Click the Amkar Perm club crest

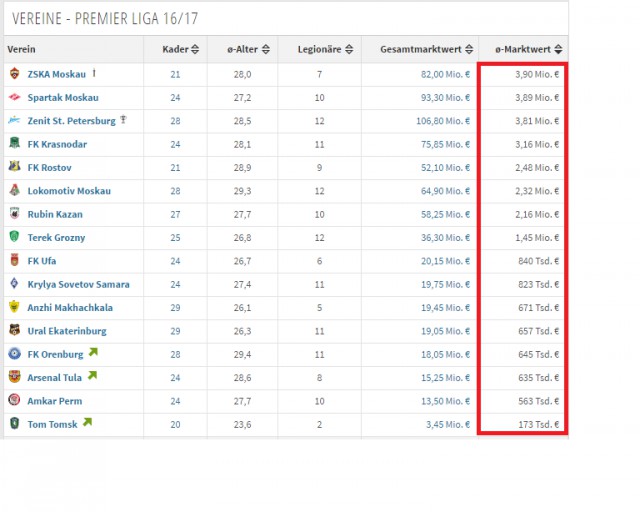click(14, 400)
